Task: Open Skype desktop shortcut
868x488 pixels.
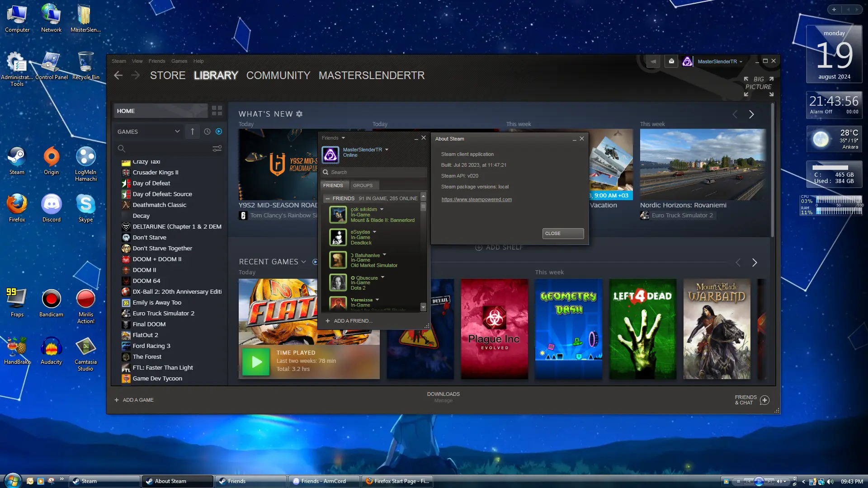Action: tap(85, 208)
